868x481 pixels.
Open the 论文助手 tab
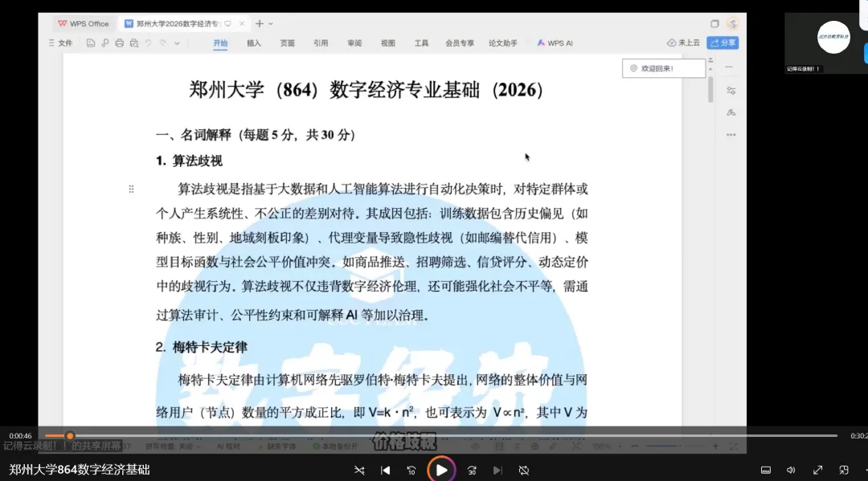tap(502, 43)
